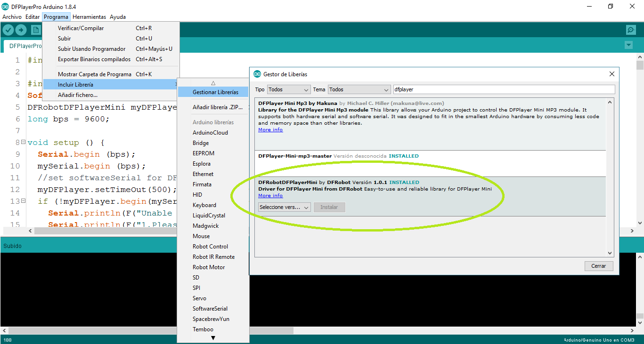This screenshot has height=344, width=644.
Task: Include the HID library
Action: [213, 195]
